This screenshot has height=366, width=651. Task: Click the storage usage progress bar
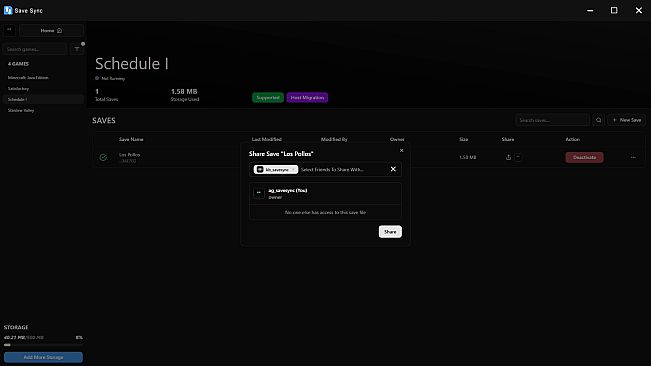coord(43,345)
